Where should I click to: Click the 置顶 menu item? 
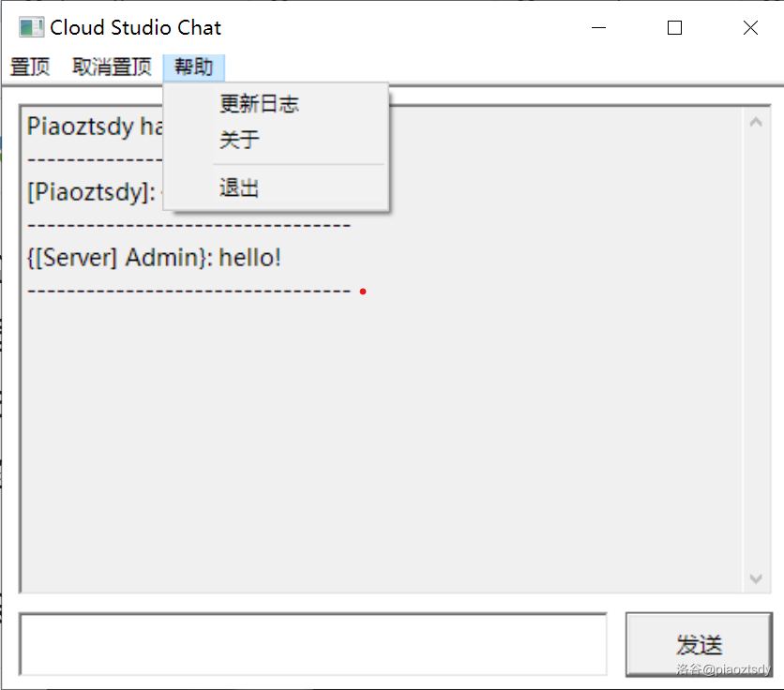click(29, 67)
